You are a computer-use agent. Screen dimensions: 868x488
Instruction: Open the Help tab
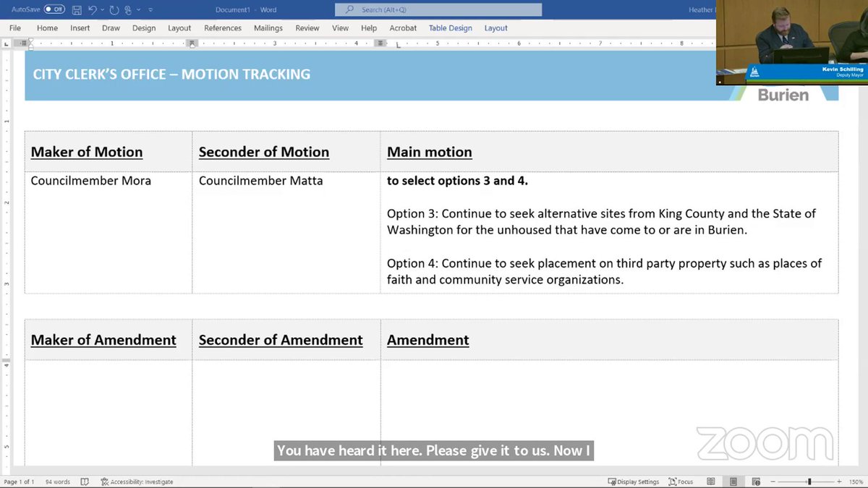(x=369, y=28)
